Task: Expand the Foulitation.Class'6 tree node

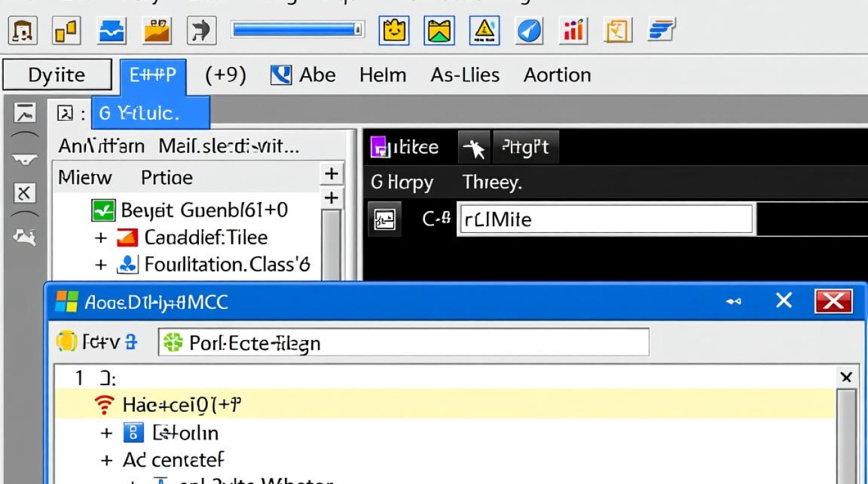Action: pyautogui.click(x=101, y=265)
